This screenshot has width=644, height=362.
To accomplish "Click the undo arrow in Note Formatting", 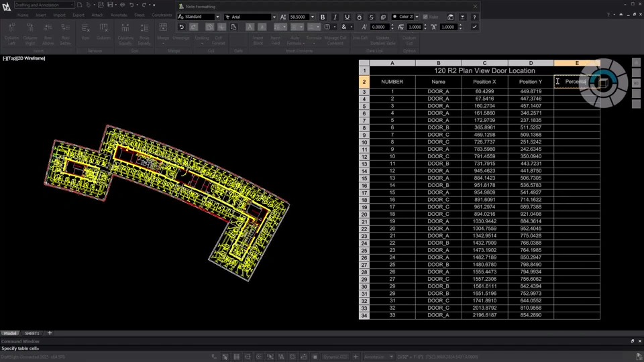I will [x=182, y=27].
